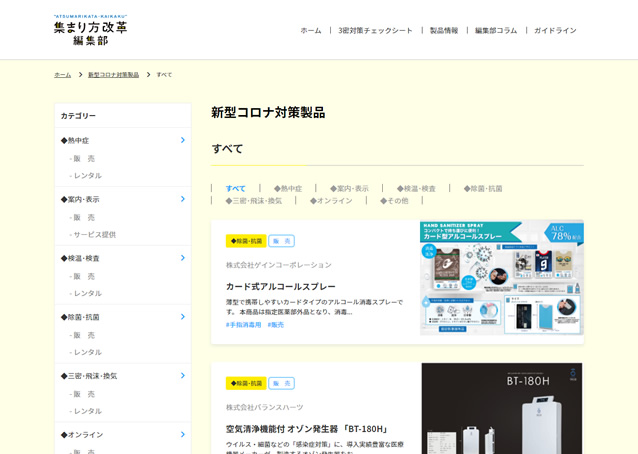Open 空気清浄機能付 オゾン発生器 BT-180H title
Screen dimensions: 638x454
click(x=307, y=429)
